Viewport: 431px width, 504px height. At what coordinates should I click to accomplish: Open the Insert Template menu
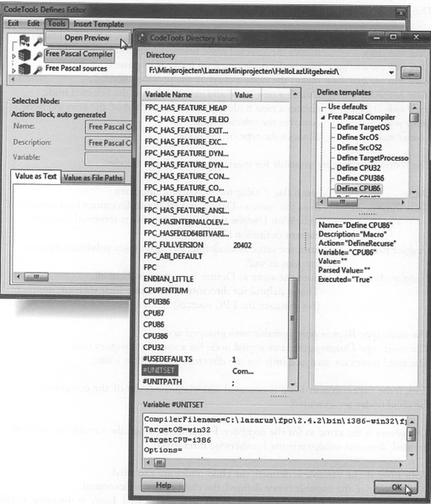click(x=98, y=24)
